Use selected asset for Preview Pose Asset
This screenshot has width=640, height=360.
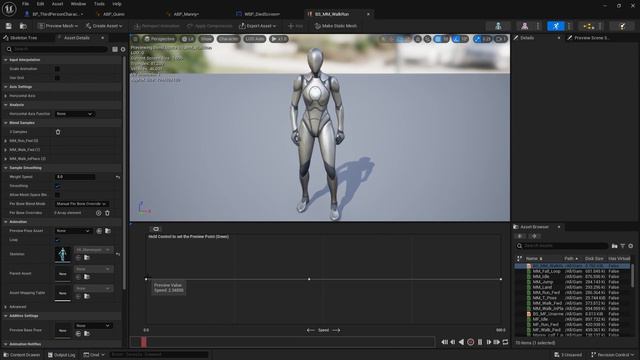[x=99, y=231]
